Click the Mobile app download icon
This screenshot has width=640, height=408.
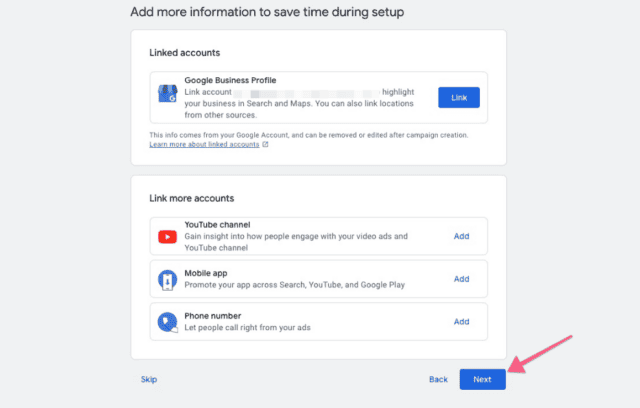tap(167, 280)
